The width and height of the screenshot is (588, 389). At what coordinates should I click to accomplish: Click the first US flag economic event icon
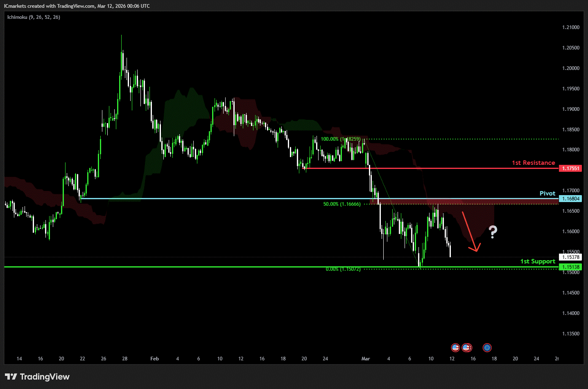(x=455, y=348)
